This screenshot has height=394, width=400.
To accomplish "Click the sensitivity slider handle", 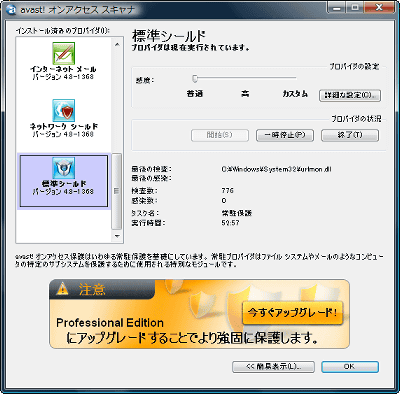I will pyautogui.click(x=195, y=78).
